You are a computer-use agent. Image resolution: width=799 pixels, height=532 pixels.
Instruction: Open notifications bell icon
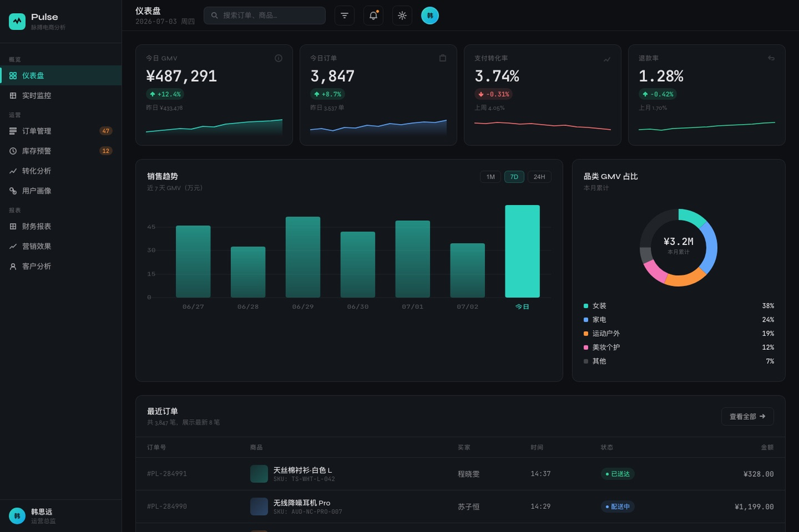point(373,16)
